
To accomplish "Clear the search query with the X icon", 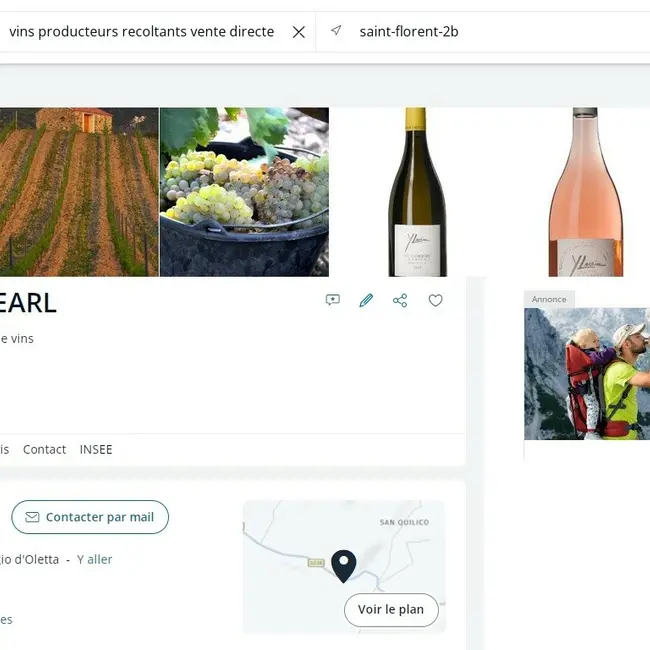I will 298,32.
